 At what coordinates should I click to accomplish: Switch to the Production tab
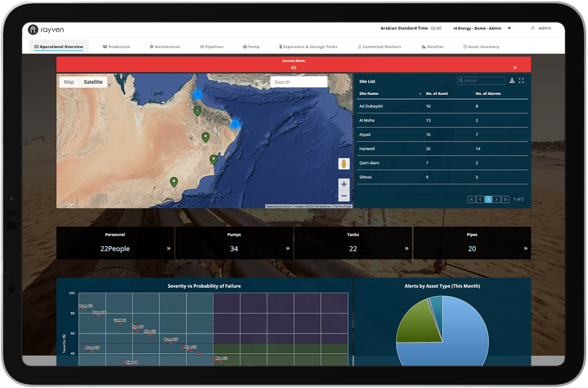[116, 47]
